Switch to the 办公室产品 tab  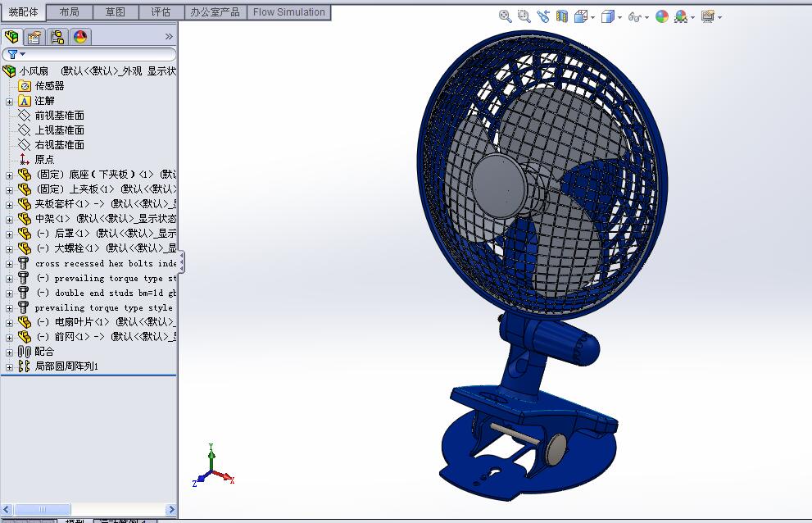[x=215, y=12]
